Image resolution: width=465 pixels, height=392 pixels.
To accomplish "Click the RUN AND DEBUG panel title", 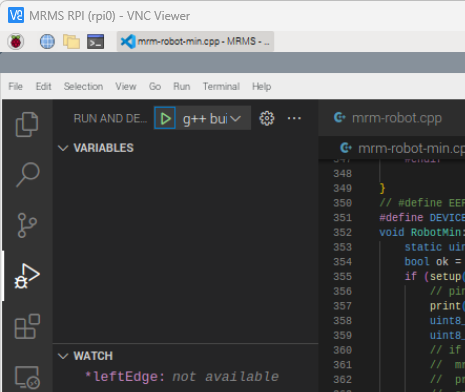I will 110,118.
